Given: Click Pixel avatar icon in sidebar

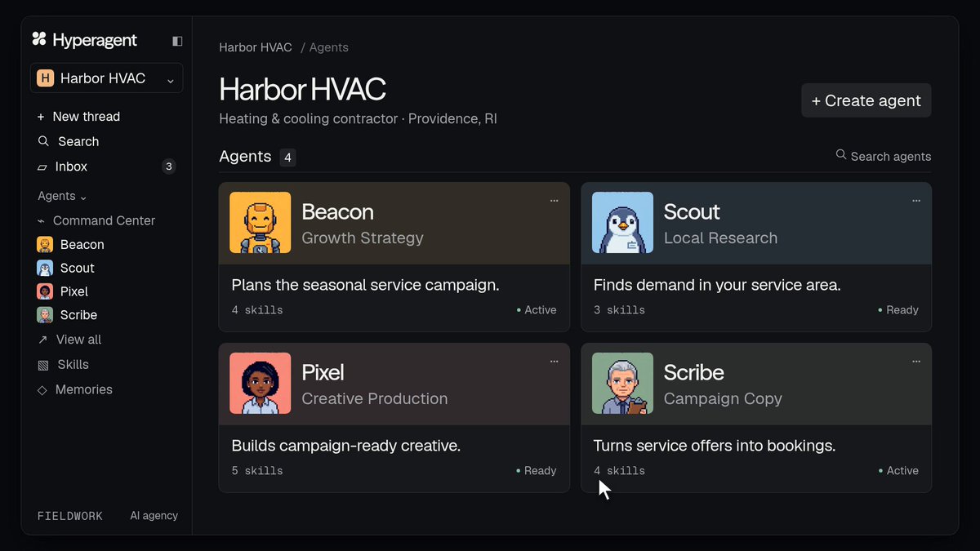Looking at the screenshot, I should pos(45,291).
